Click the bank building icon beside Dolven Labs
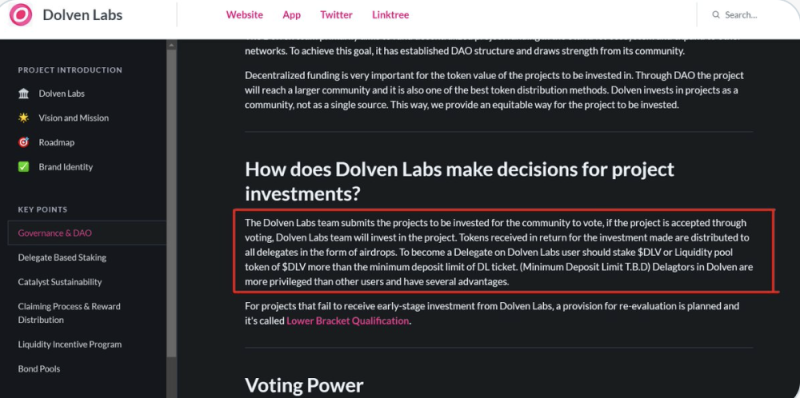 click(23, 94)
